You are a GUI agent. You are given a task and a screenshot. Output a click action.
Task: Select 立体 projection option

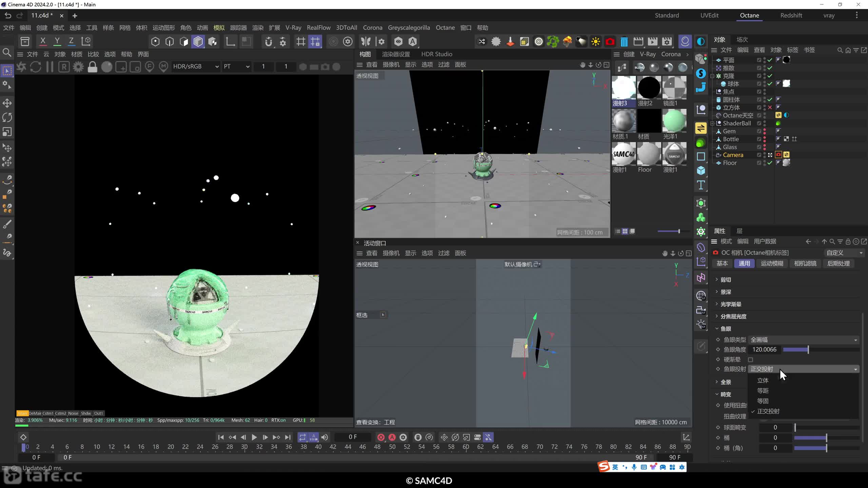click(x=763, y=380)
